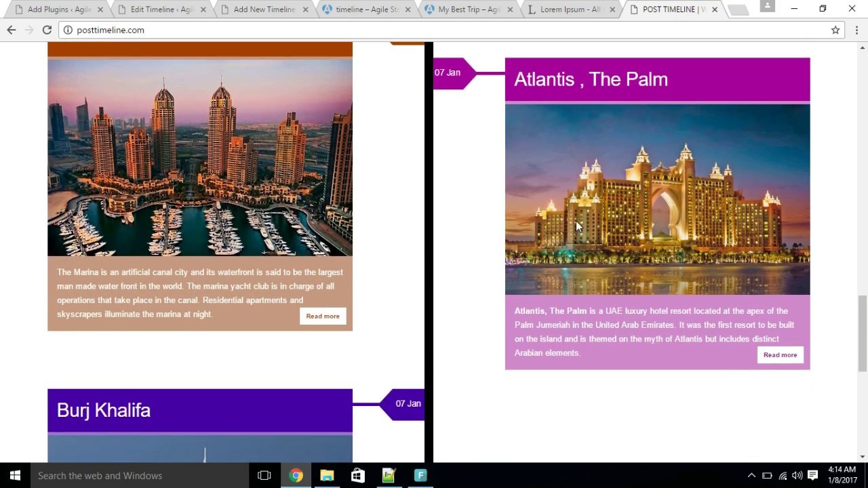This screenshot has height=488, width=868.
Task: Click the page vertical scrollbar thumb
Action: [863, 333]
